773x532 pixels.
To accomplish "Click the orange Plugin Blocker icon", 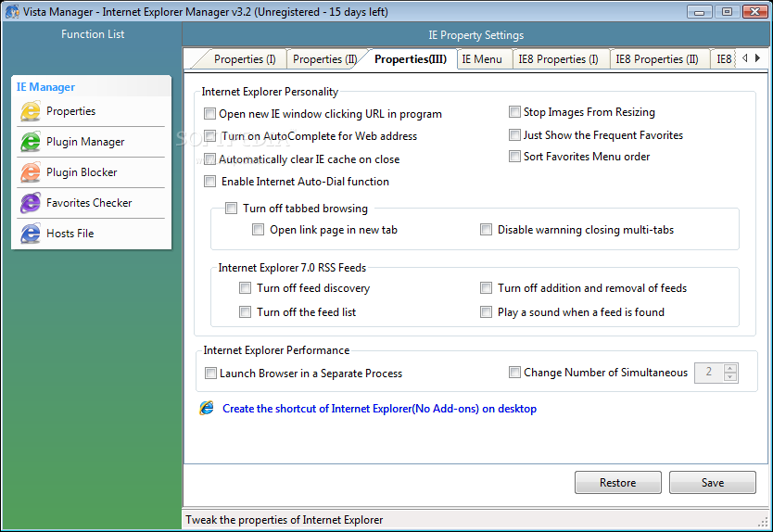I will 30,172.
